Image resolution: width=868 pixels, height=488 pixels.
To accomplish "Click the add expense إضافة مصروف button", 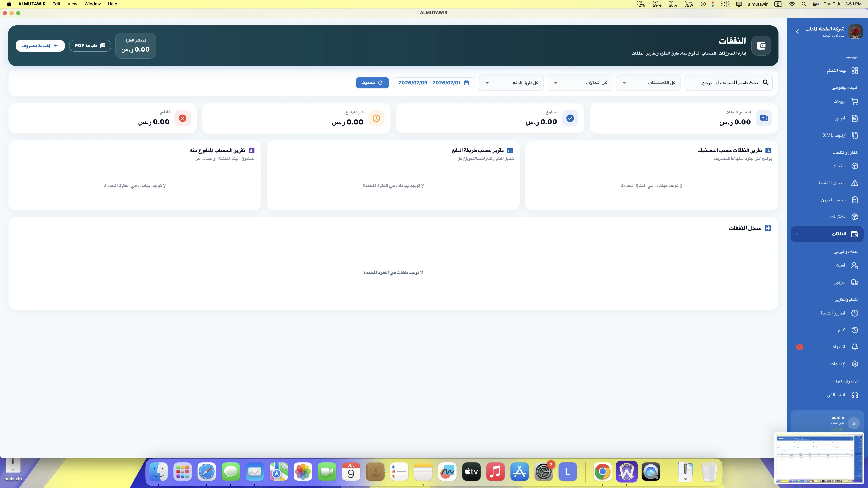I will coord(40,46).
